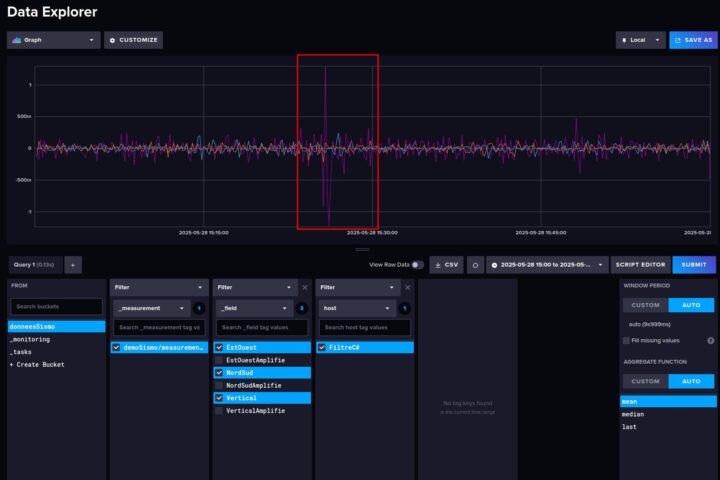Focus Search _field tag values field

click(x=262, y=328)
